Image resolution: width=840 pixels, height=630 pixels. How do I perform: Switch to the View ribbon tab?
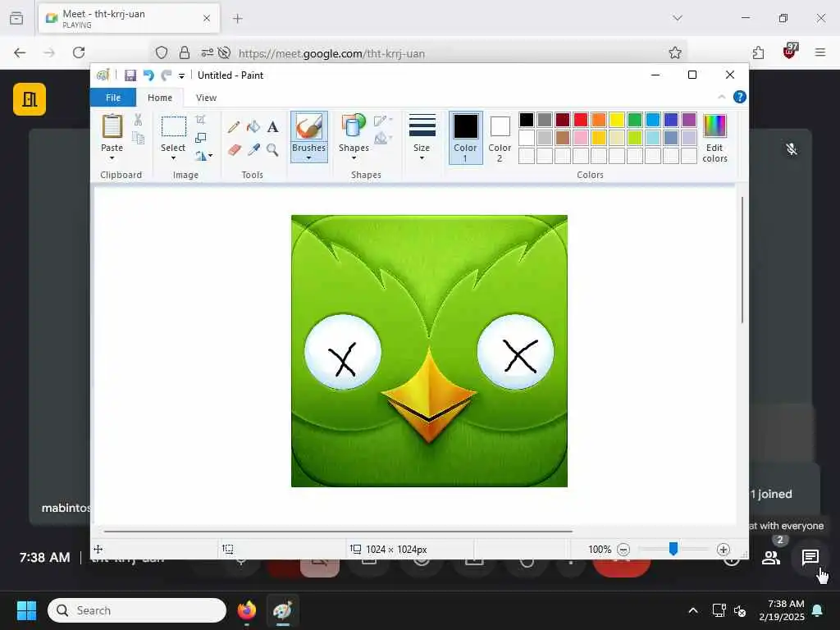(x=206, y=98)
